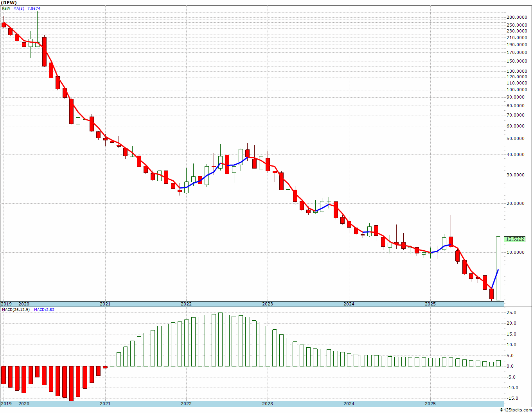Click the 2022 marker on price timeline
532x413 pixels.
pos(186,304)
